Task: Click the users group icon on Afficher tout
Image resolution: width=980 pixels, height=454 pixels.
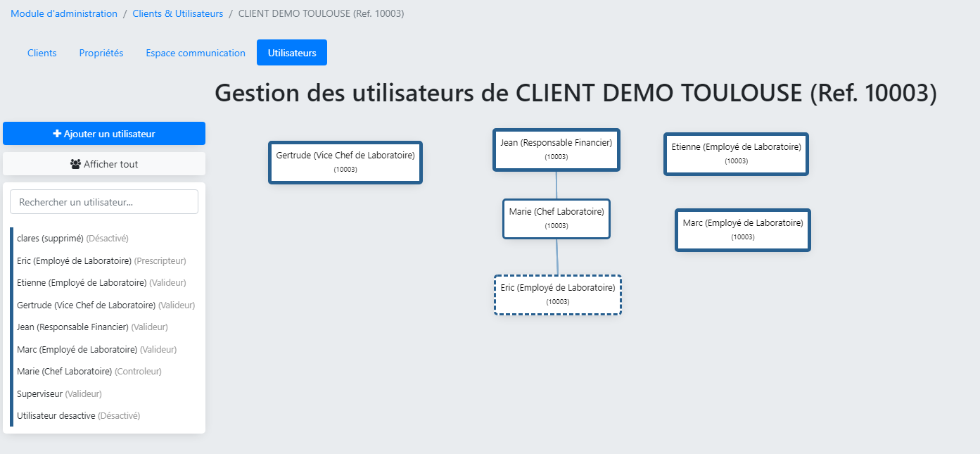Action: pyautogui.click(x=75, y=164)
